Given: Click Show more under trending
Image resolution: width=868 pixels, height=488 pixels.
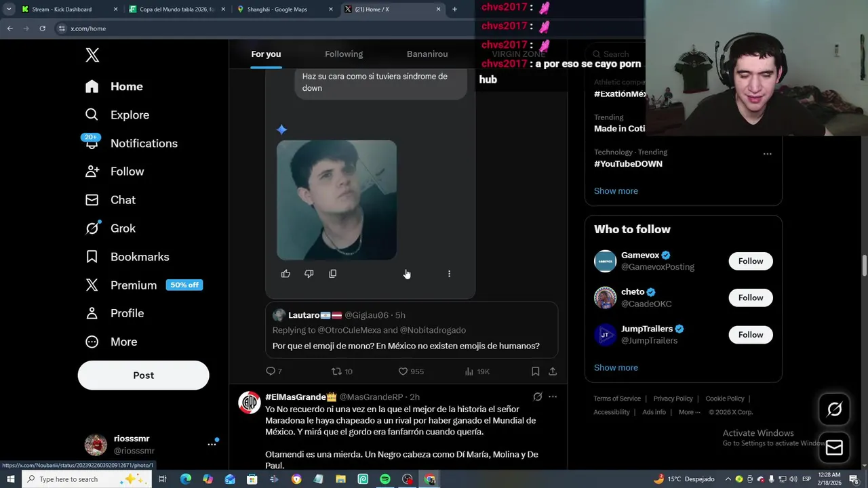Looking at the screenshot, I should [616, 191].
